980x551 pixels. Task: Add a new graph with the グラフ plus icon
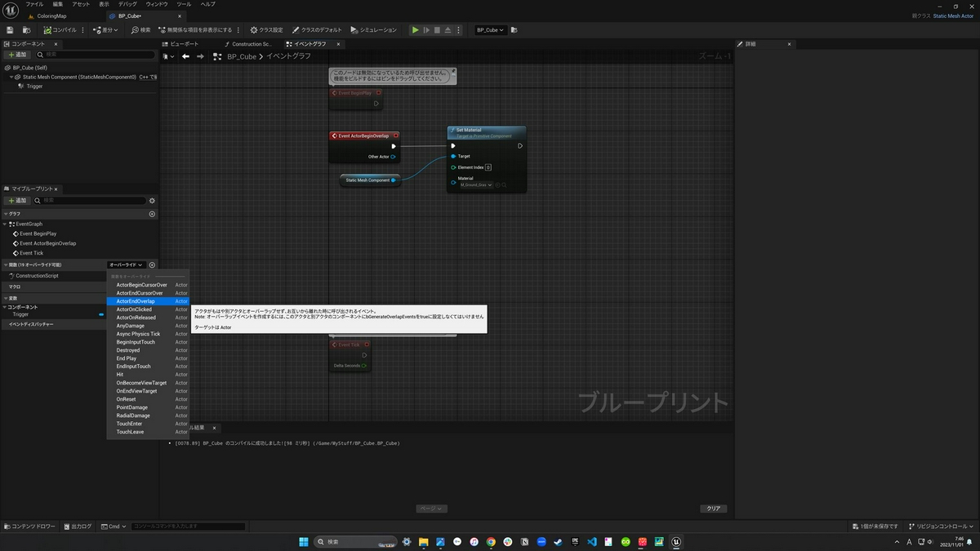pyautogui.click(x=152, y=214)
